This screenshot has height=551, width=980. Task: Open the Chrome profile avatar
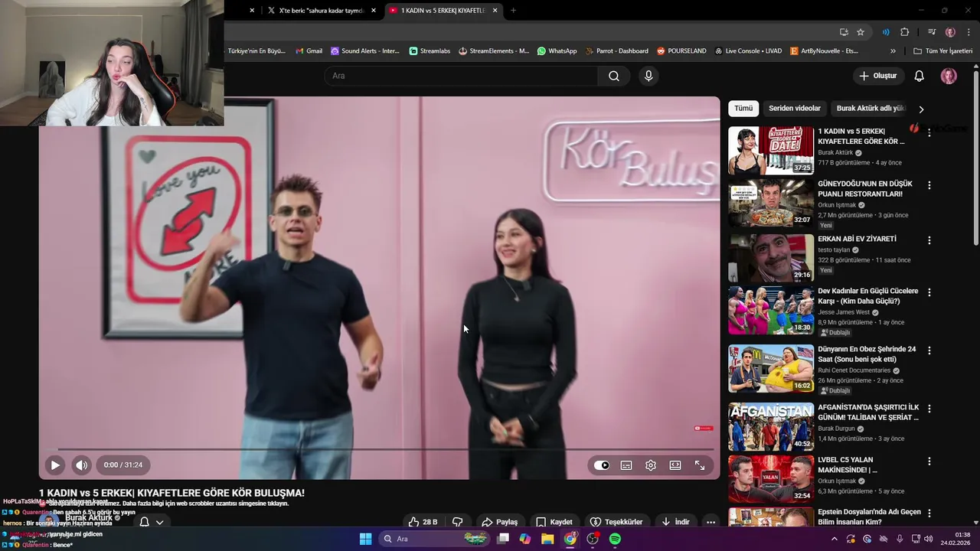pyautogui.click(x=950, y=32)
